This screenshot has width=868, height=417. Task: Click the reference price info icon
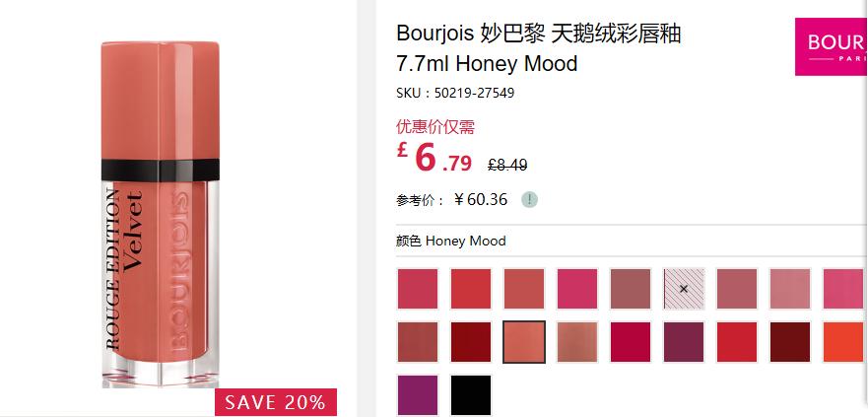(529, 199)
